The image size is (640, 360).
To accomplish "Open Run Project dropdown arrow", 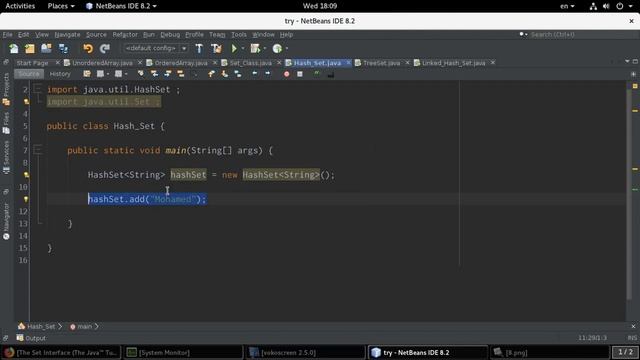I will point(243,49).
